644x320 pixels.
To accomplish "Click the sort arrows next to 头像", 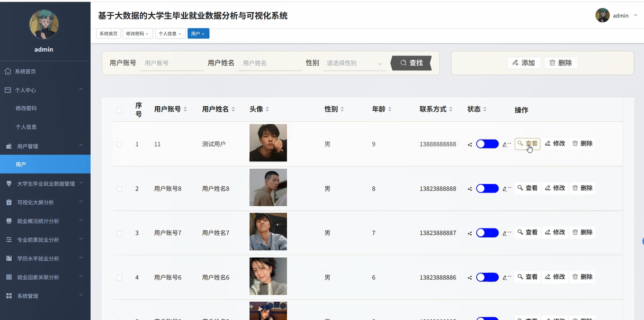I will point(267,109).
